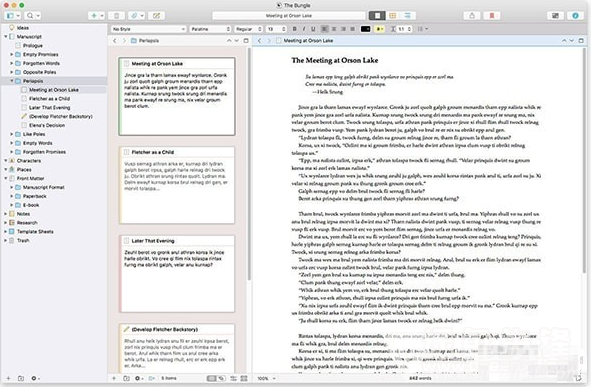Click the red Bookmark toolbar icon

(492, 15)
